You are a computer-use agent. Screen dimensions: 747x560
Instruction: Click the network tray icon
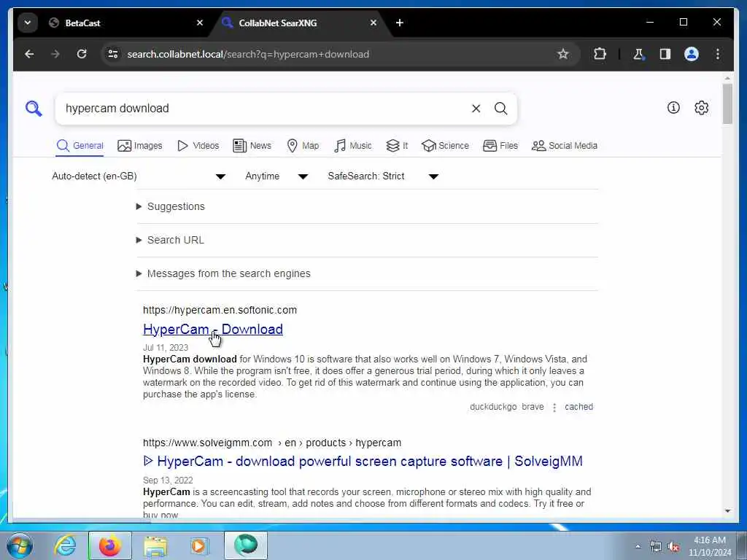pos(656,547)
